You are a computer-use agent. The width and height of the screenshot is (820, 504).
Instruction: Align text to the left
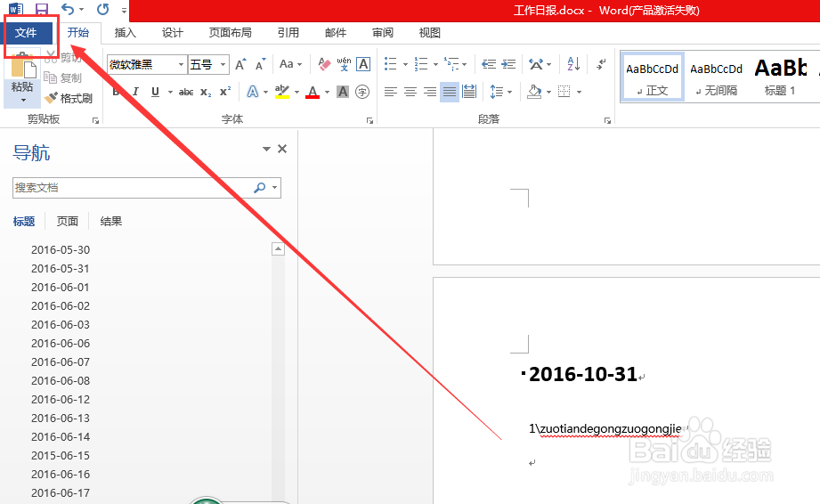[x=390, y=92]
